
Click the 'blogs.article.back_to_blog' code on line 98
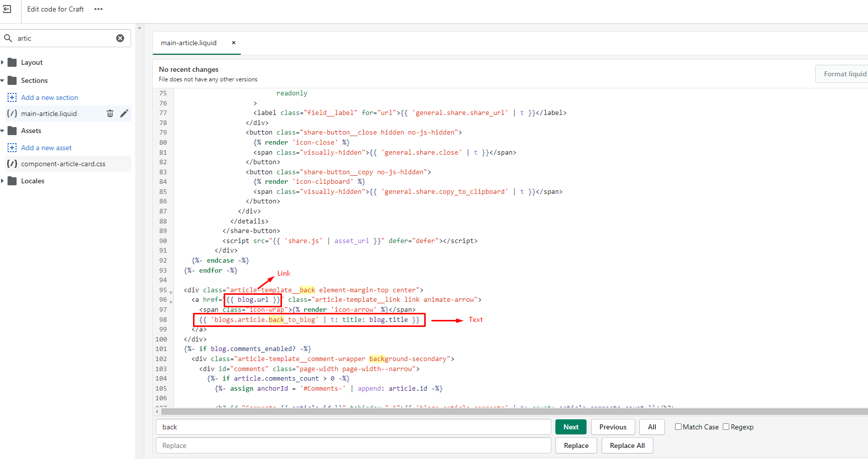point(265,319)
